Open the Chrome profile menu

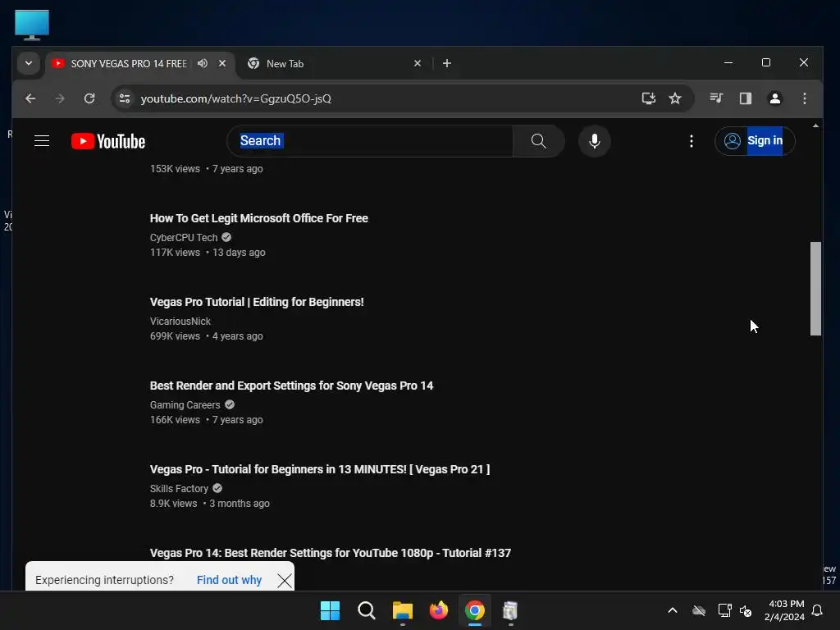(774, 98)
